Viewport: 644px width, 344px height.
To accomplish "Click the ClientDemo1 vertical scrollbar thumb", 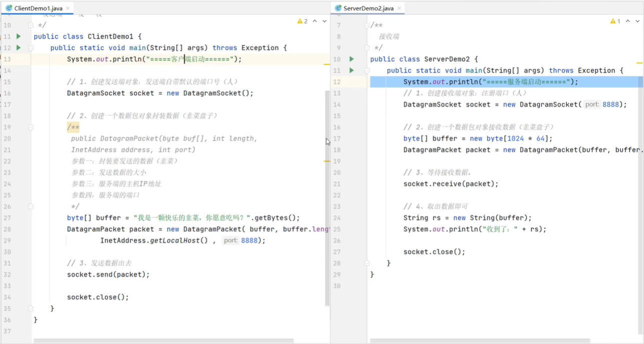I will tap(328, 198).
